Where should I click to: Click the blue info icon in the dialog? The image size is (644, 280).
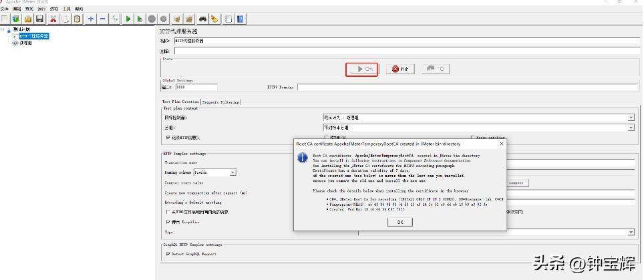point(303,158)
